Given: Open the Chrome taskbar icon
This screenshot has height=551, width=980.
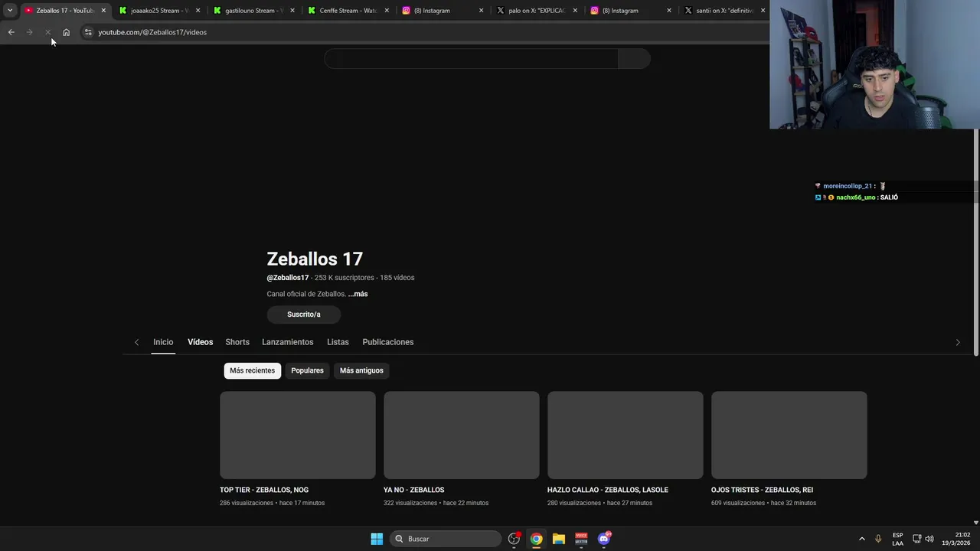Looking at the screenshot, I should pos(536,539).
